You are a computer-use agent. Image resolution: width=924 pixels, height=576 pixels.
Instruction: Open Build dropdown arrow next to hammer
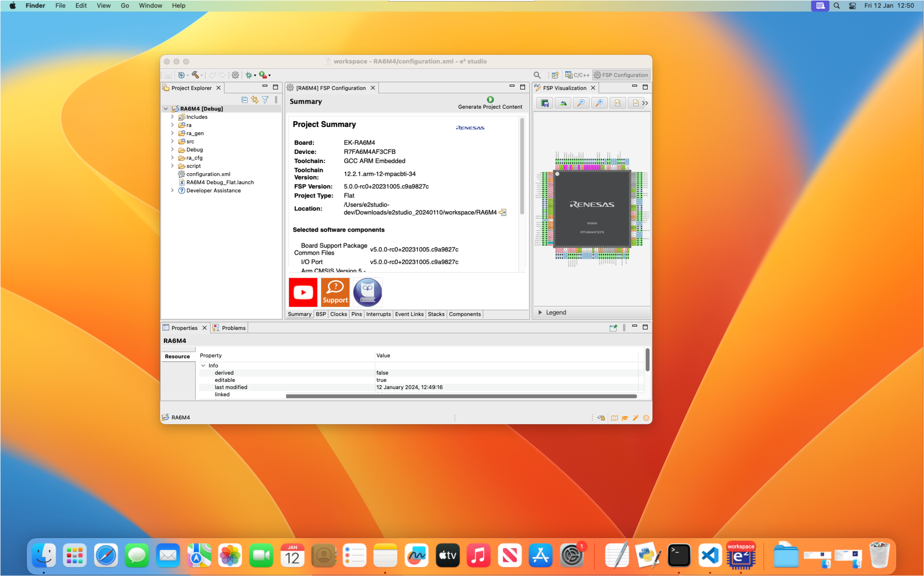[x=202, y=75]
